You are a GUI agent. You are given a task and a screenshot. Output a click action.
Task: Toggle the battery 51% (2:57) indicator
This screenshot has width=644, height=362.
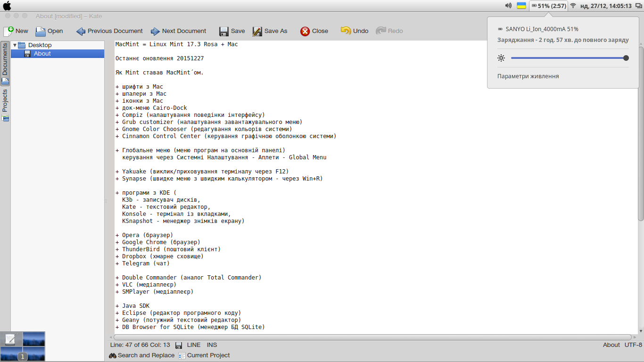click(x=548, y=6)
